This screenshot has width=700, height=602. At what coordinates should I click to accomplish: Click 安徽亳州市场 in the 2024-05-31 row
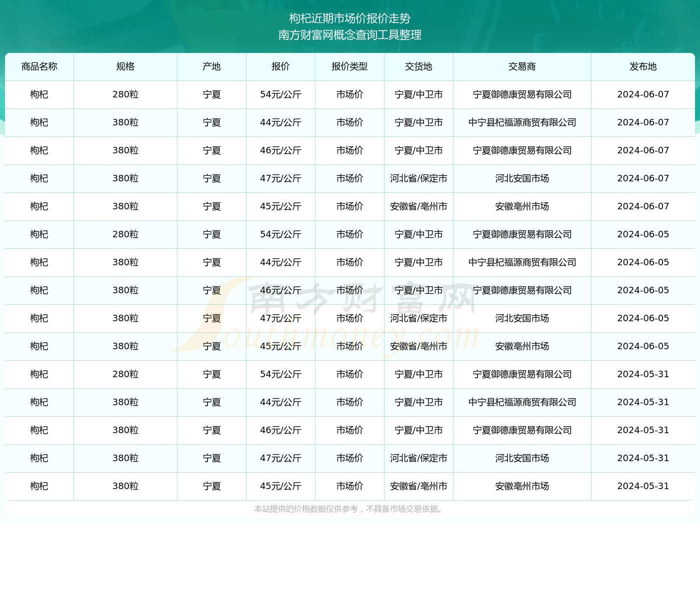pyautogui.click(x=522, y=486)
